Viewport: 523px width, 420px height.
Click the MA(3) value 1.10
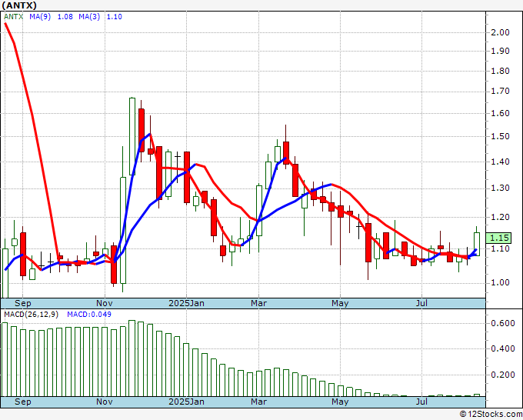coord(114,17)
